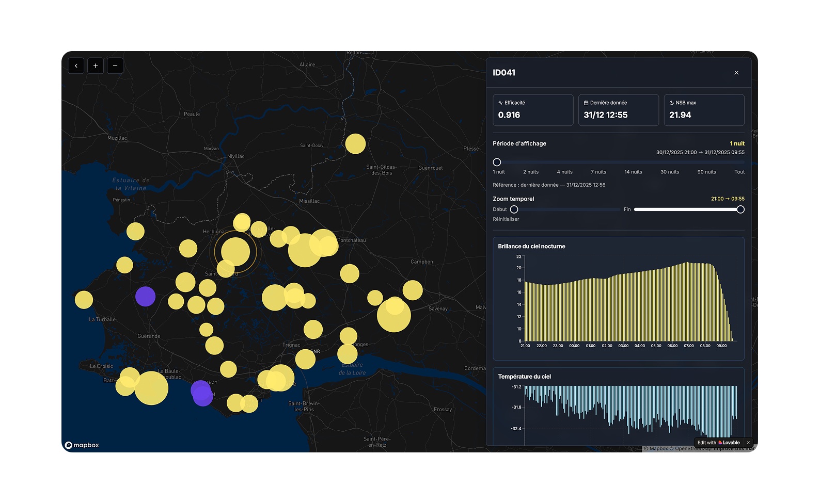
Task: Click the map zoom out minus button
Action: [x=115, y=66]
